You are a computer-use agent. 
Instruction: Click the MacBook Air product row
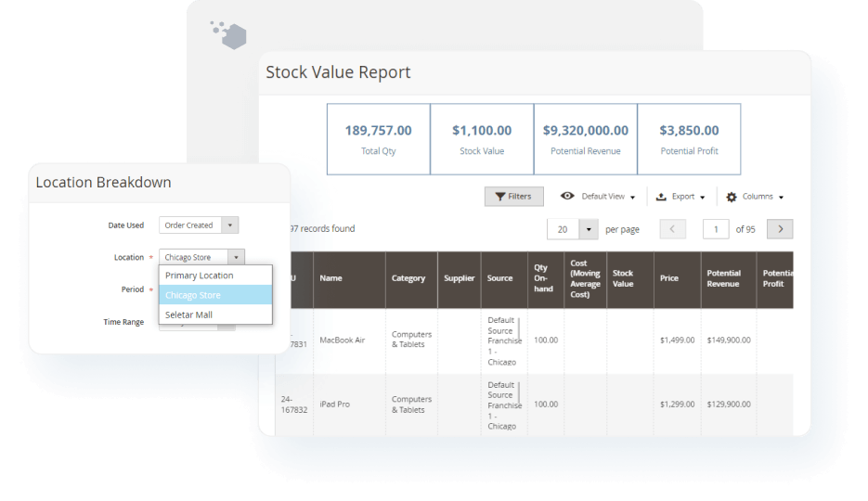(x=343, y=340)
